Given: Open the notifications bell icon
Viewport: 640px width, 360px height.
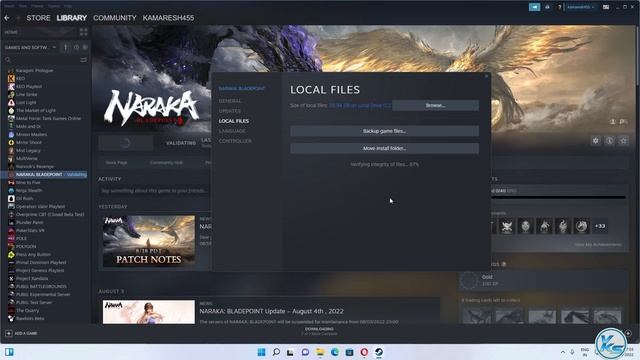Looking at the screenshot, I should 547,7.
